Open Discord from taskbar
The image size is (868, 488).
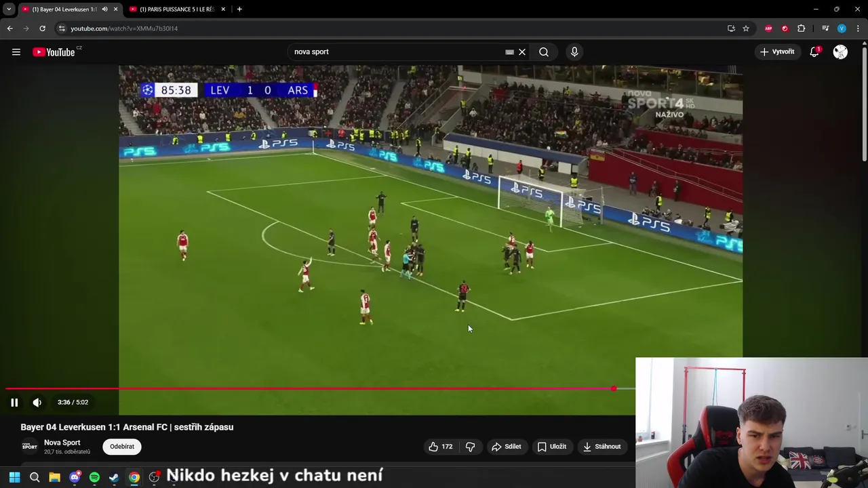75,477
